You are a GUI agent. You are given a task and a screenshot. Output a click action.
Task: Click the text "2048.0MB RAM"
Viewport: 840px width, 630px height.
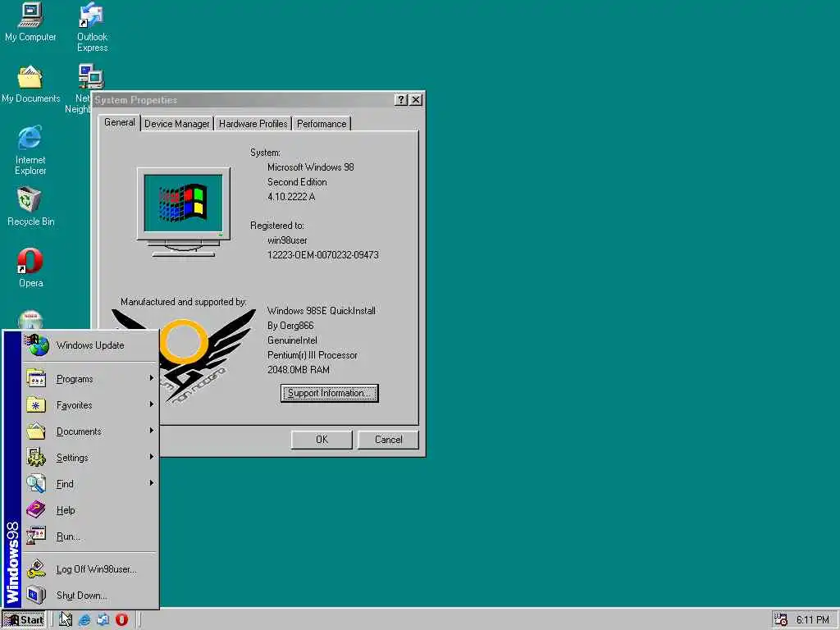(299, 370)
